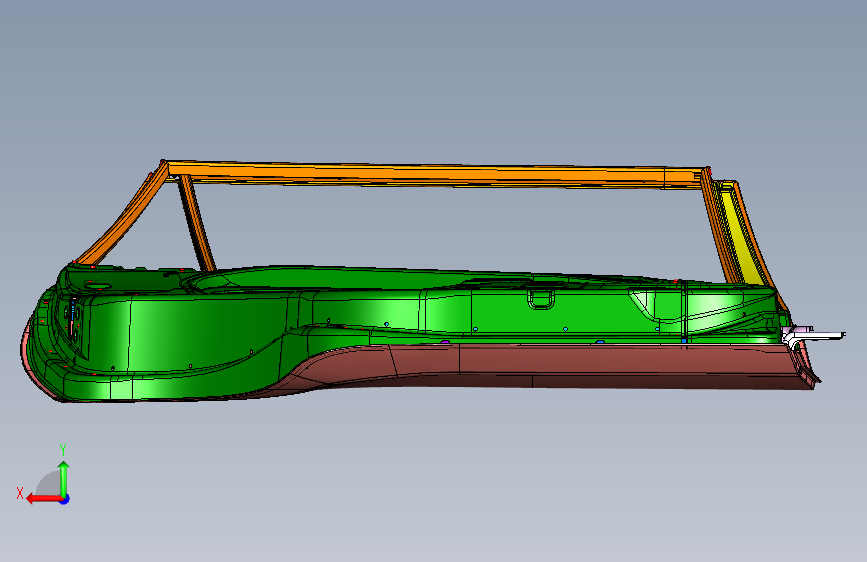Viewport: 867px width, 562px height.
Task: Select the green Y axis arrow of the triad
Action: [64, 477]
